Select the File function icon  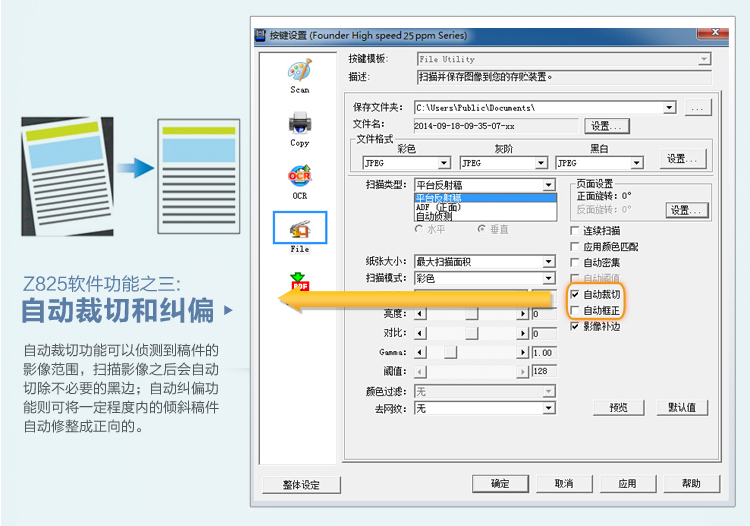click(x=300, y=230)
